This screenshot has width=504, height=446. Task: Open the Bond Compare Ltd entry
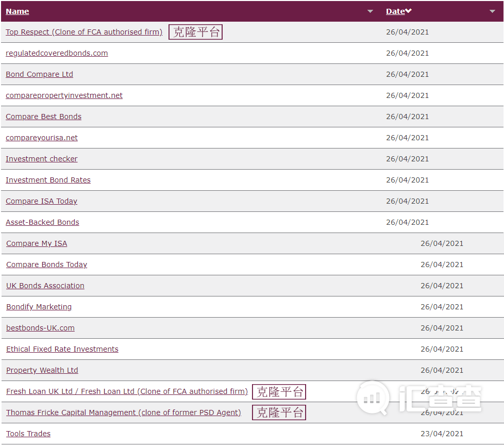click(40, 74)
